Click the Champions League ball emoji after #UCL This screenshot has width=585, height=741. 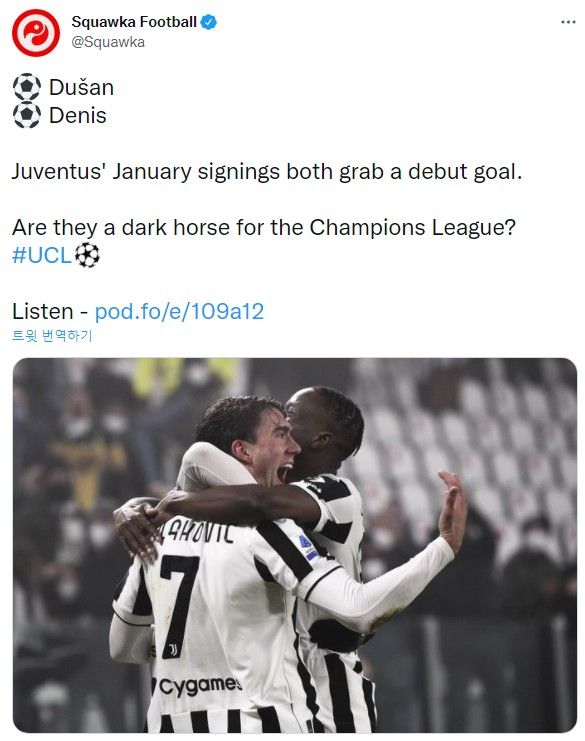click(87, 255)
